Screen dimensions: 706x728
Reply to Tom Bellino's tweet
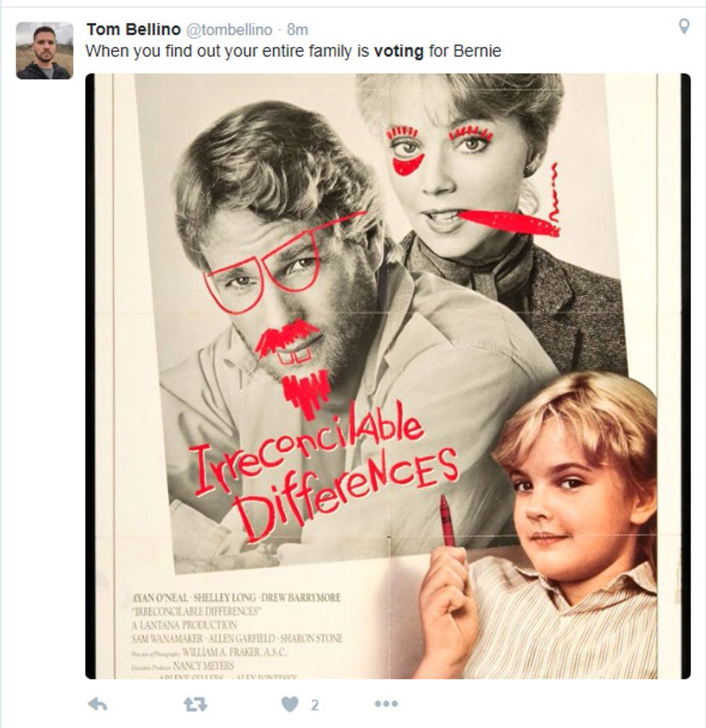pos(97,705)
